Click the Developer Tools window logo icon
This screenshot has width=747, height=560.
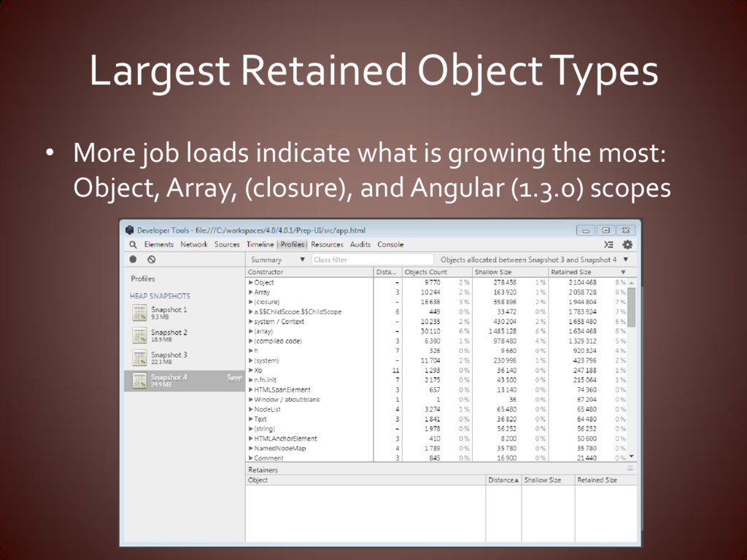(x=130, y=230)
